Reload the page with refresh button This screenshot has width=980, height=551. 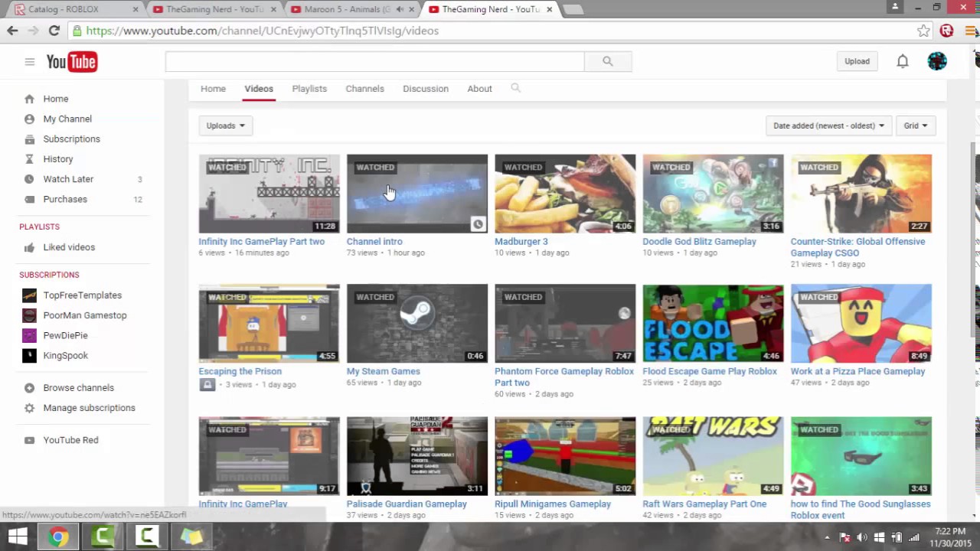tap(54, 31)
